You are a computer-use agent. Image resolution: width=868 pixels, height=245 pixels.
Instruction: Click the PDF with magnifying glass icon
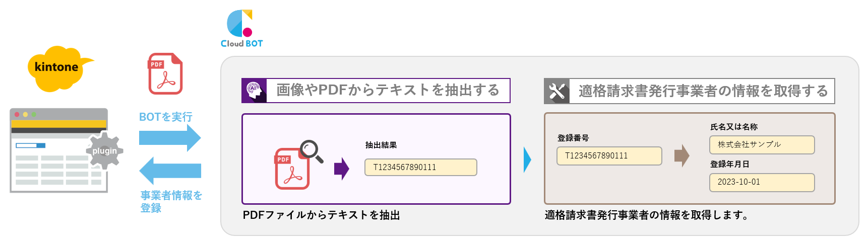[x=298, y=165]
